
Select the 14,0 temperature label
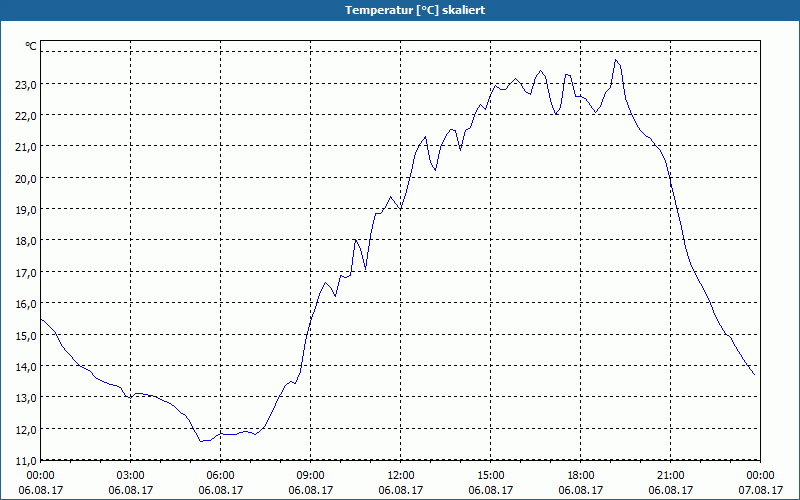pyautogui.click(x=26, y=367)
